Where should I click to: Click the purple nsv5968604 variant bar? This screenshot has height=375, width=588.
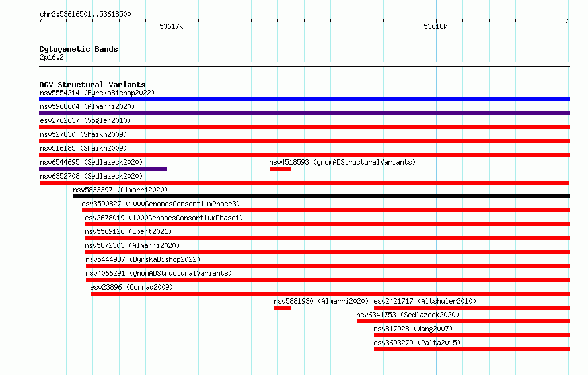(304, 113)
